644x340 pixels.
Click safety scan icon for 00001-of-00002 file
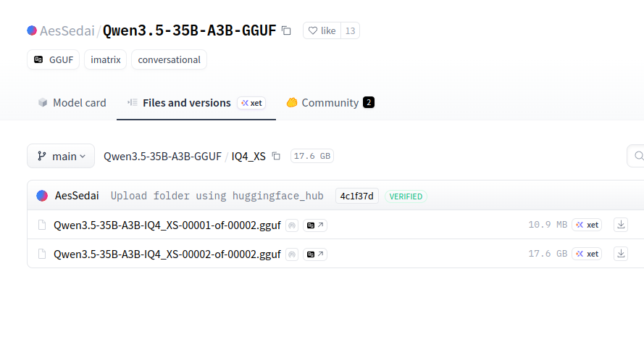click(x=292, y=225)
